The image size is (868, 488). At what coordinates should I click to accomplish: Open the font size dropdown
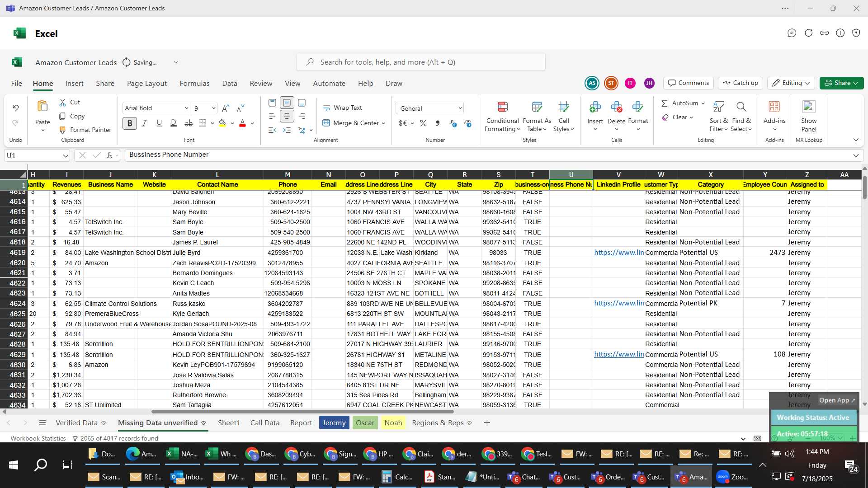[x=213, y=108]
